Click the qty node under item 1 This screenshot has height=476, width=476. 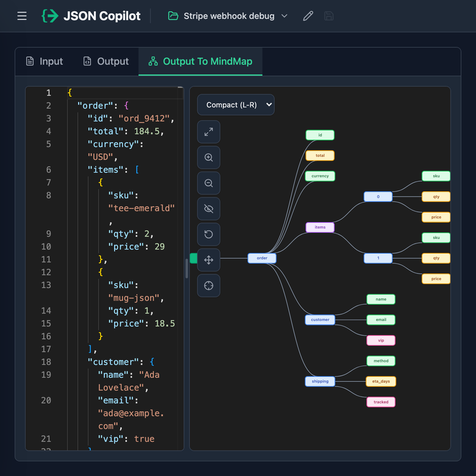(436, 258)
